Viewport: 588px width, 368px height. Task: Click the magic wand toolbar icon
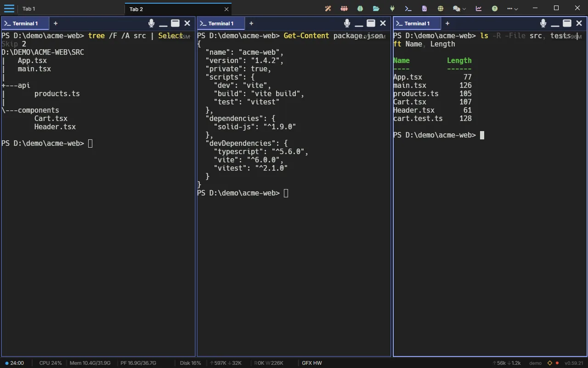coord(328,8)
